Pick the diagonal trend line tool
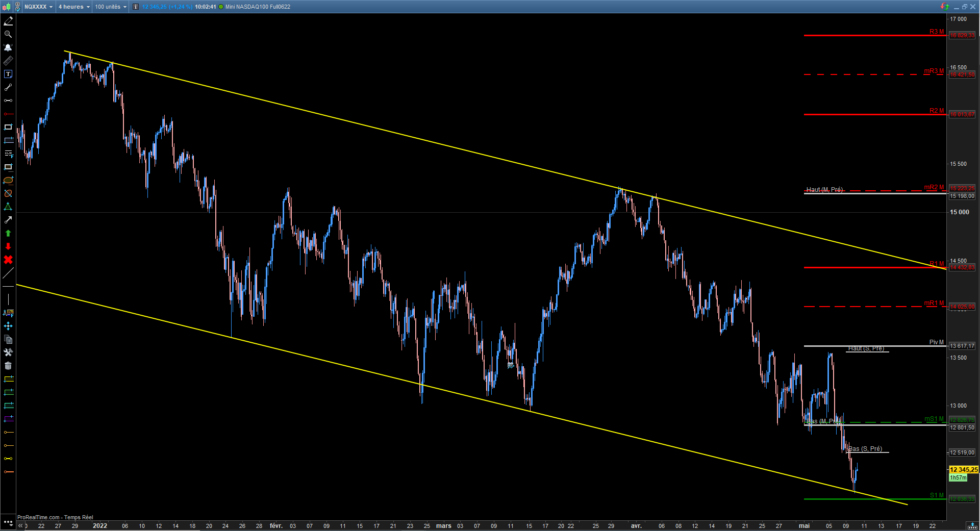The height and width of the screenshot is (531, 980). (8, 273)
